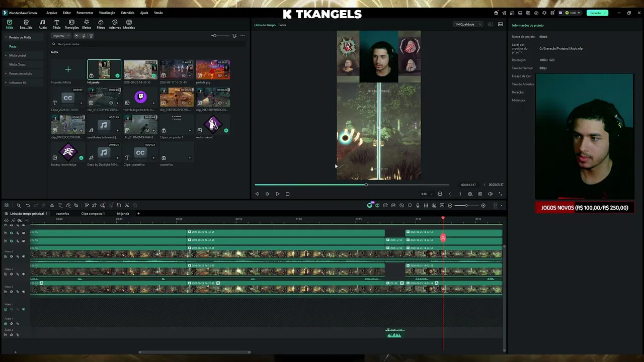Open the media panel more options menu
Image resolution: width=644 pixels, height=362 pixels.
(243, 36)
